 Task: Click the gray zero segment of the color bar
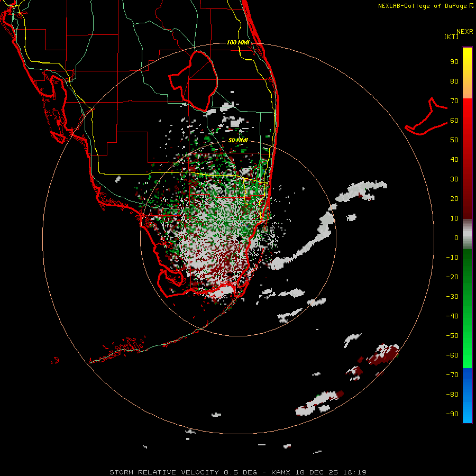467,234
